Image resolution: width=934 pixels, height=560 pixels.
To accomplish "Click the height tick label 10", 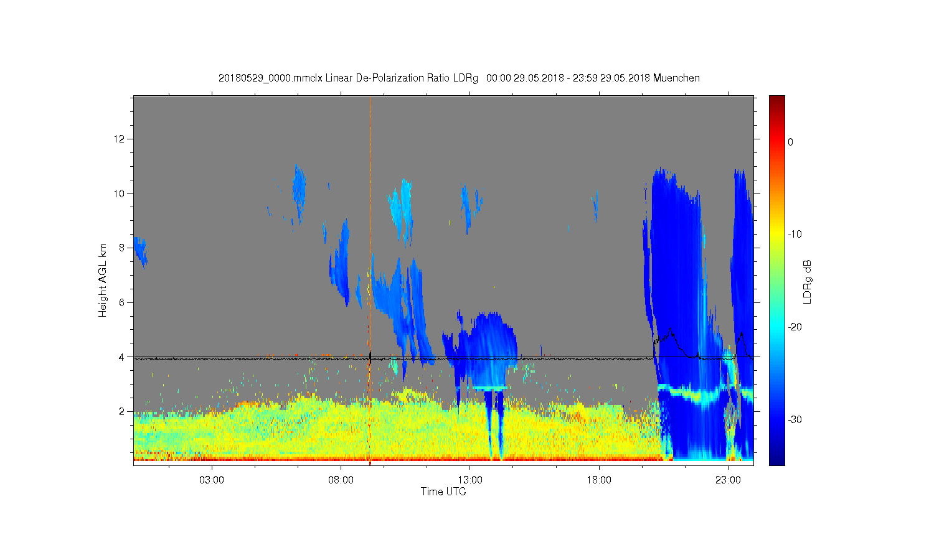I will pyautogui.click(x=121, y=193).
